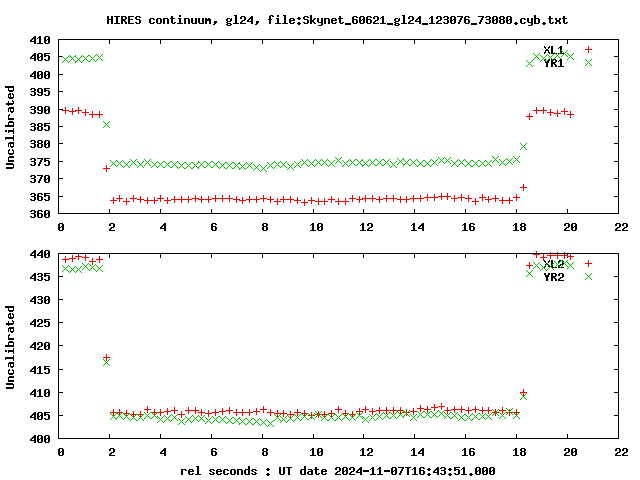Click the 8 tick label under the lower plot

point(265,452)
